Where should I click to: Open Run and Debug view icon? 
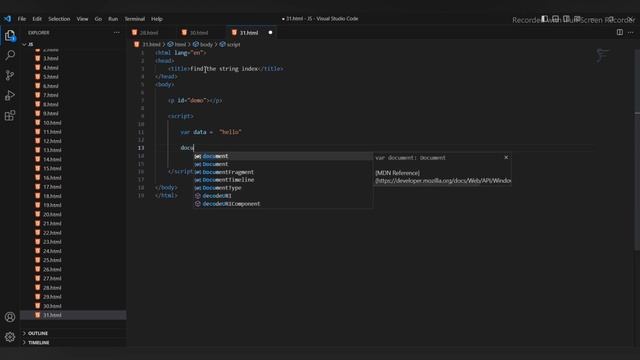tap(10, 96)
